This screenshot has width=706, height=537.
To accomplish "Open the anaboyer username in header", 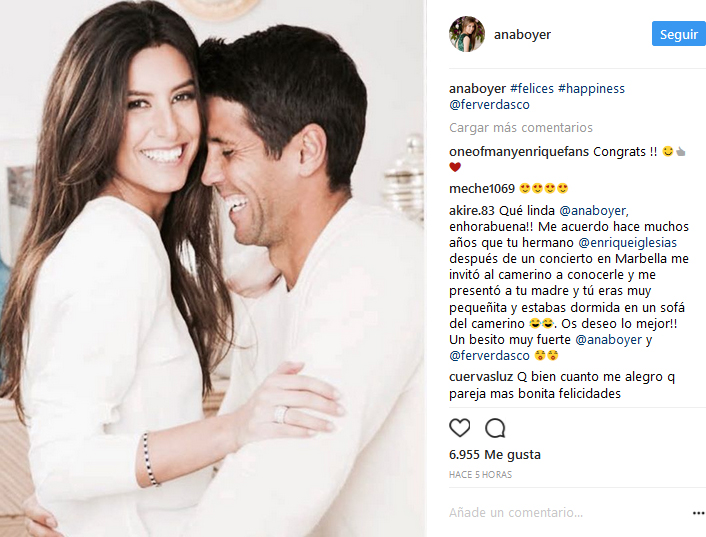I will [x=522, y=35].
